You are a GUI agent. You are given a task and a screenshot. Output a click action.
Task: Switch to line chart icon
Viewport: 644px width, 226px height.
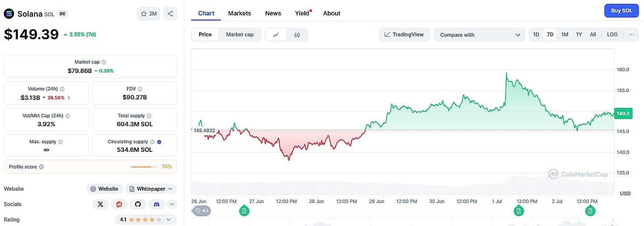click(276, 35)
